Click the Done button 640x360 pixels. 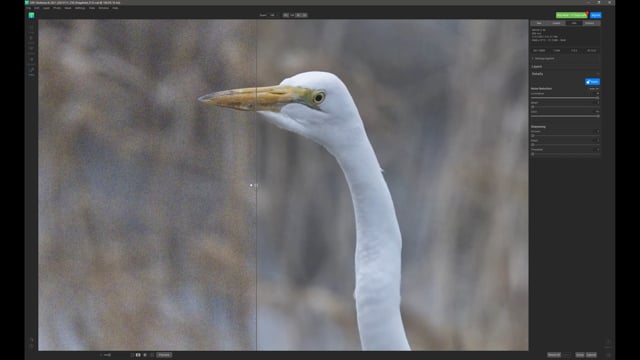[580, 355]
